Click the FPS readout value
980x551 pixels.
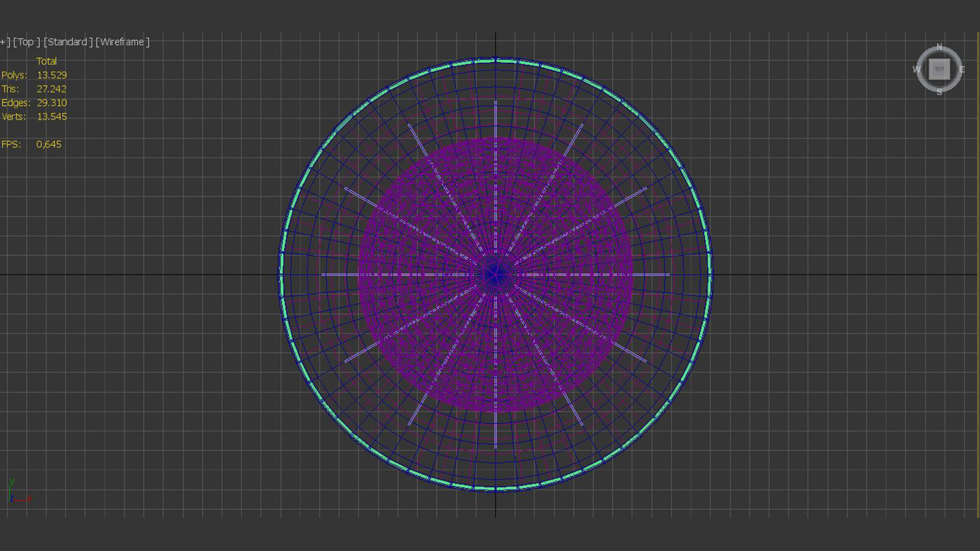click(x=48, y=144)
